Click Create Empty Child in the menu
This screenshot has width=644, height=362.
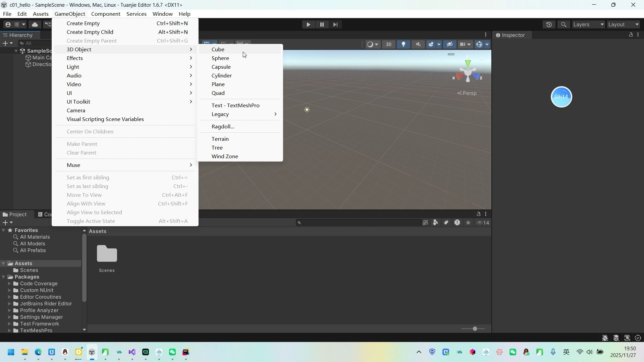click(x=91, y=32)
